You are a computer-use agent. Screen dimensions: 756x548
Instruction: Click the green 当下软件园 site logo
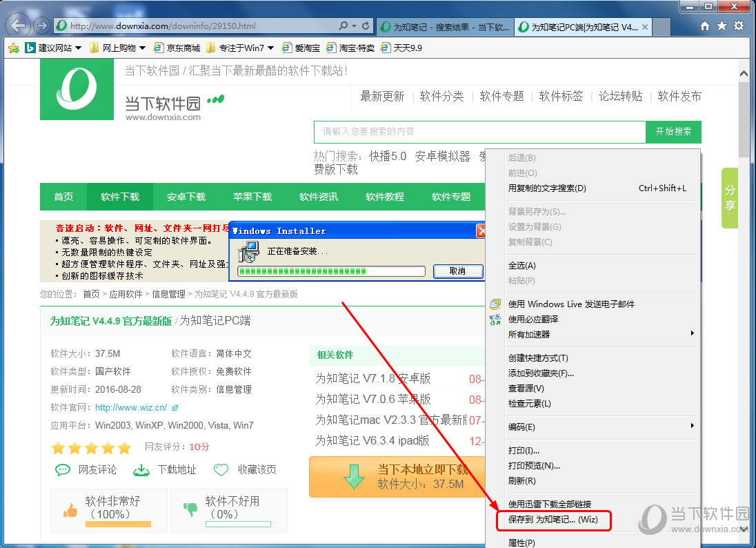(x=77, y=89)
